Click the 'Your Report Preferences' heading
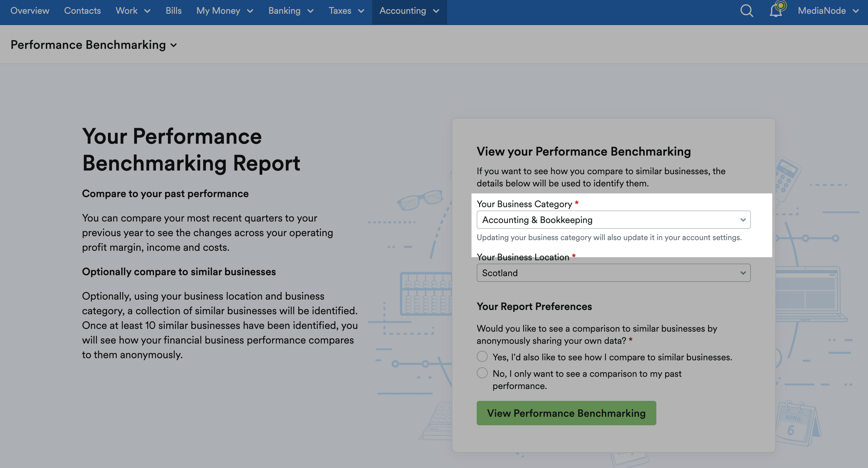This screenshot has height=468, width=868. click(534, 307)
